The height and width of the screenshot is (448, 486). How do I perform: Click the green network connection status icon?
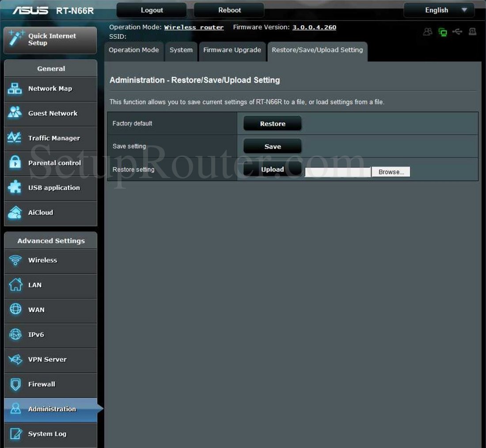[x=443, y=32]
